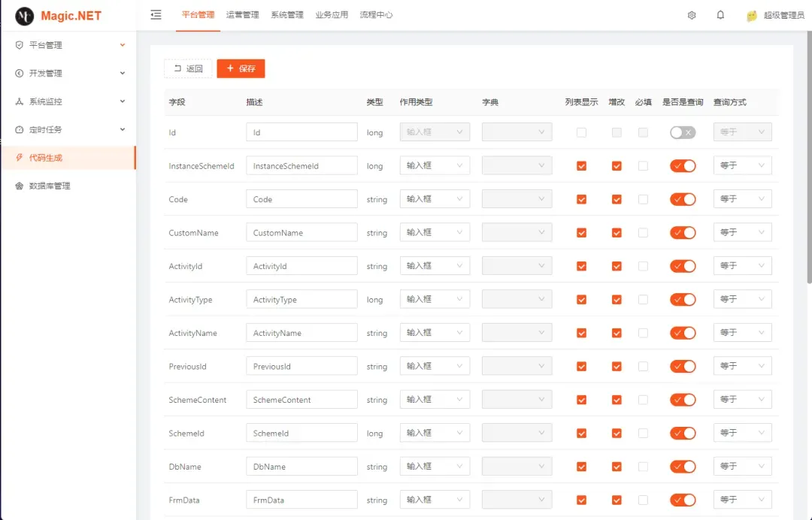Switch to the 流程中心 top tab
Viewport: 812px width, 520px height.
click(x=376, y=15)
